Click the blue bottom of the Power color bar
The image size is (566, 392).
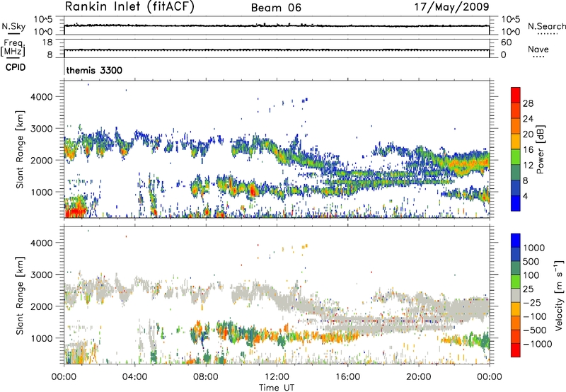click(516, 203)
